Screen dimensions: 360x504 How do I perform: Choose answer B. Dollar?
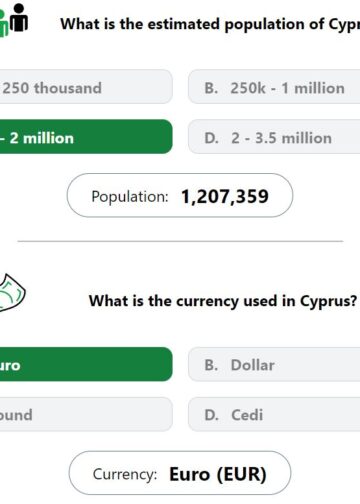point(274,364)
